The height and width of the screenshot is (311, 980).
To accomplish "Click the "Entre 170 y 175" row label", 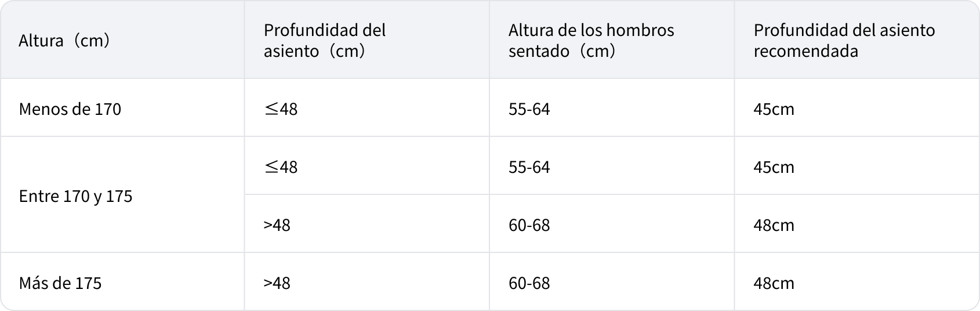I will [75, 196].
